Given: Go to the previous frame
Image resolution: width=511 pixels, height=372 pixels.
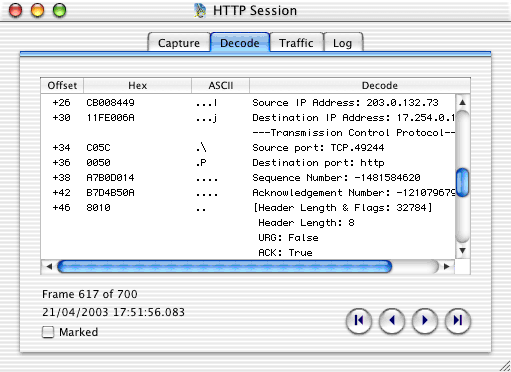Looking at the screenshot, I should point(392,321).
